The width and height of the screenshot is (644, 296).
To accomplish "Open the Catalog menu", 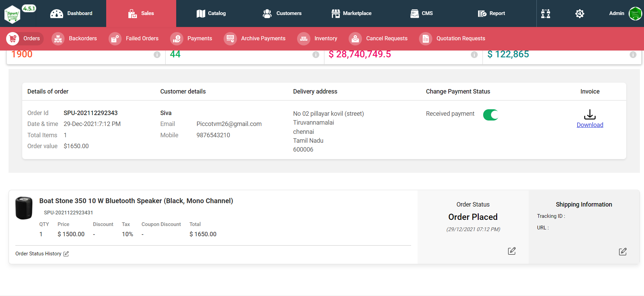I will pos(211,14).
